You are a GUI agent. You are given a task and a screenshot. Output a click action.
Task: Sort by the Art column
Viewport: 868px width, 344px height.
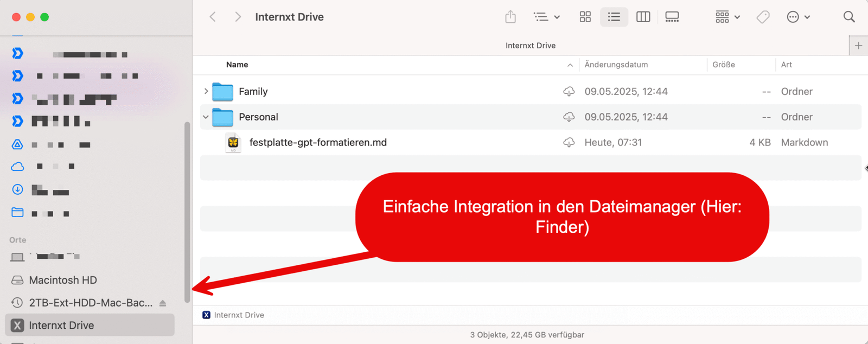pos(787,65)
